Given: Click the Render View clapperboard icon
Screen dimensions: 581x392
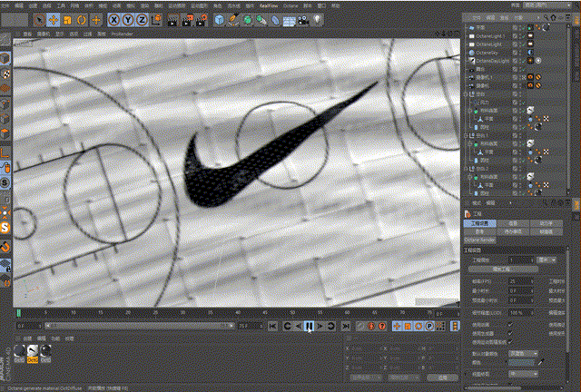Looking at the screenshot, I should click(x=172, y=20).
